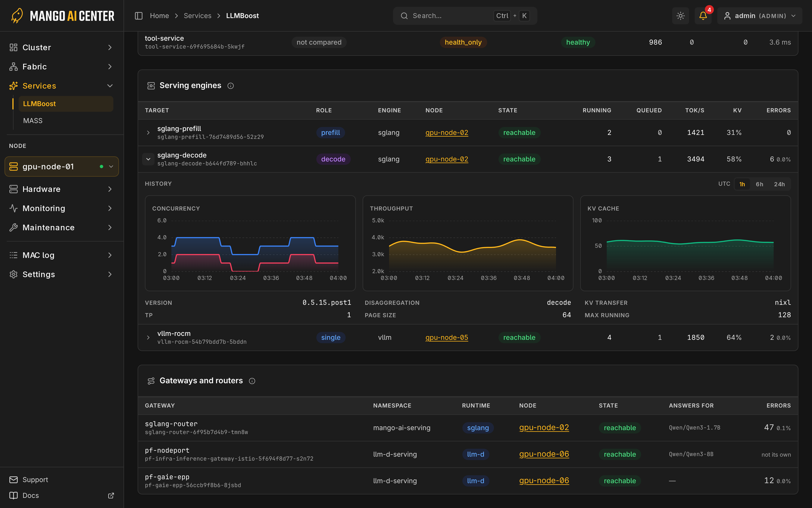812x508 pixels.
Task: Click the Serving engines info icon
Action: coord(230,86)
